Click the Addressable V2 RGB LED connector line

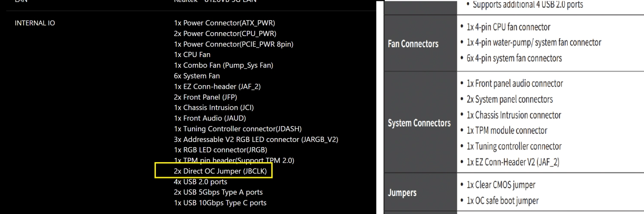click(256, 139)
